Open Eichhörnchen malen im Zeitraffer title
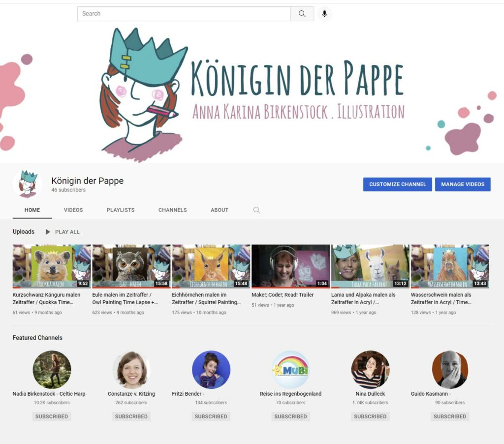504x444 pixels. coord(206,298)
